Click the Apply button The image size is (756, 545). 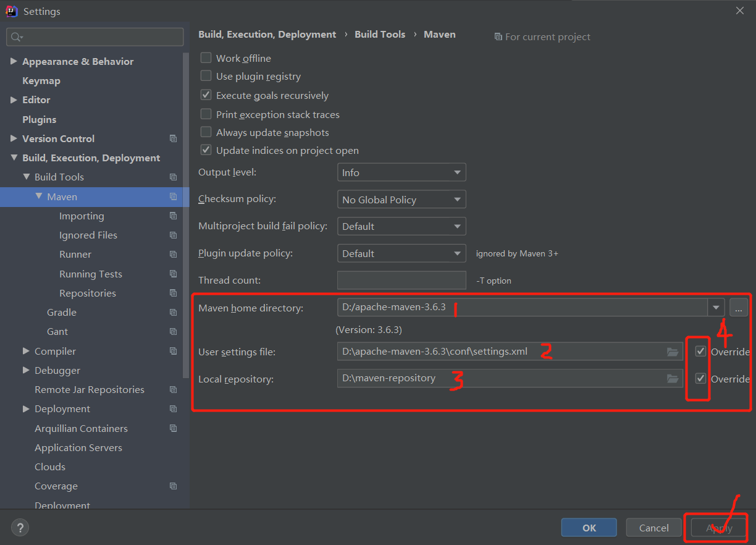[x=716, y=527]
